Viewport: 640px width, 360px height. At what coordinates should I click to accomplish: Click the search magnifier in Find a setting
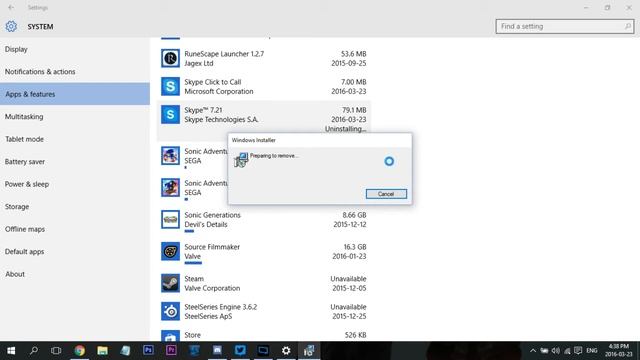pos(628,27)
